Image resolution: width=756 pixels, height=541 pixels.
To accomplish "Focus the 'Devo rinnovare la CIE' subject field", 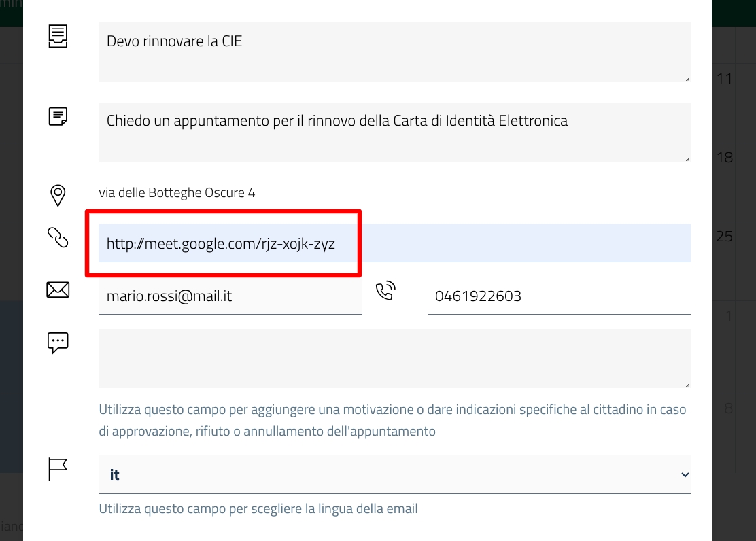I will tap(394, 52).
